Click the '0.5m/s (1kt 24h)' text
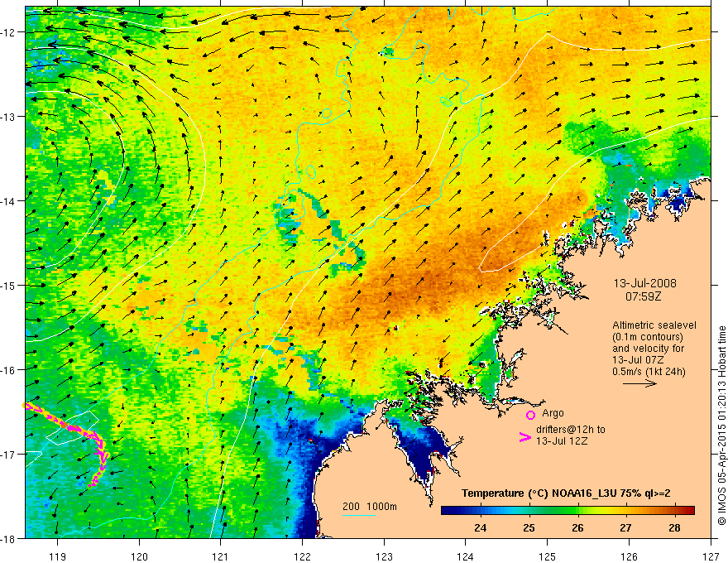The width and height of the screenshot is (728, 563). pyautogui.click(x=649, y=371)
